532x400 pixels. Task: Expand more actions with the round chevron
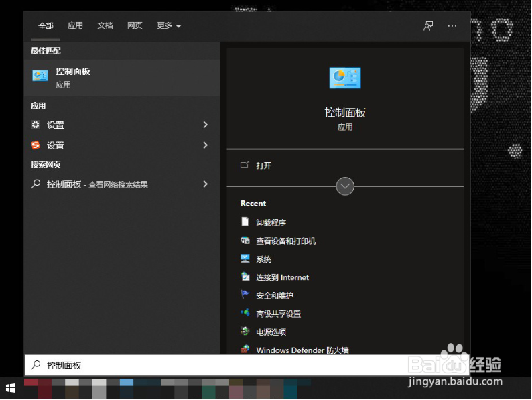tap(344, 186)
